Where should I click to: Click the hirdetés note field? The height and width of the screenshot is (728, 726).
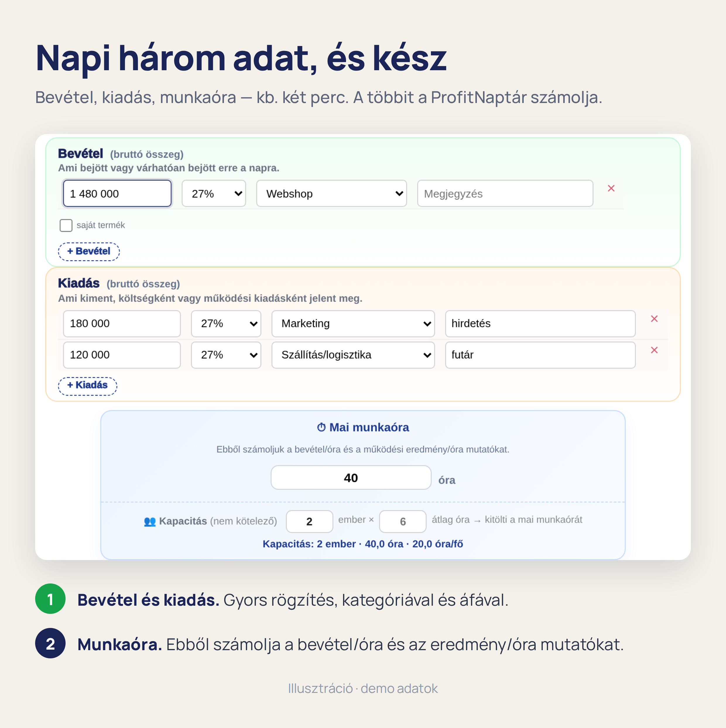point(540,324)
